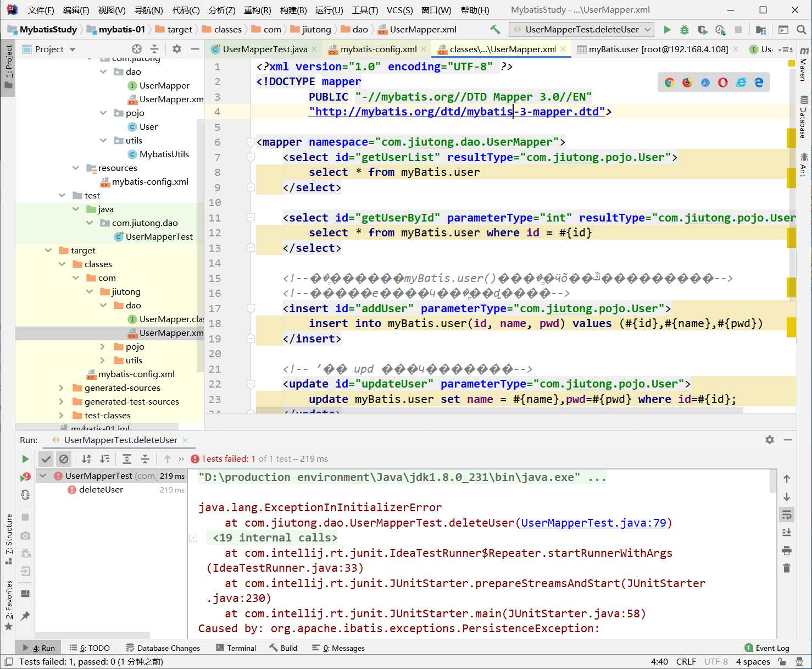
Task: Open in Chrome browser icon
Action: coord(669,82)
